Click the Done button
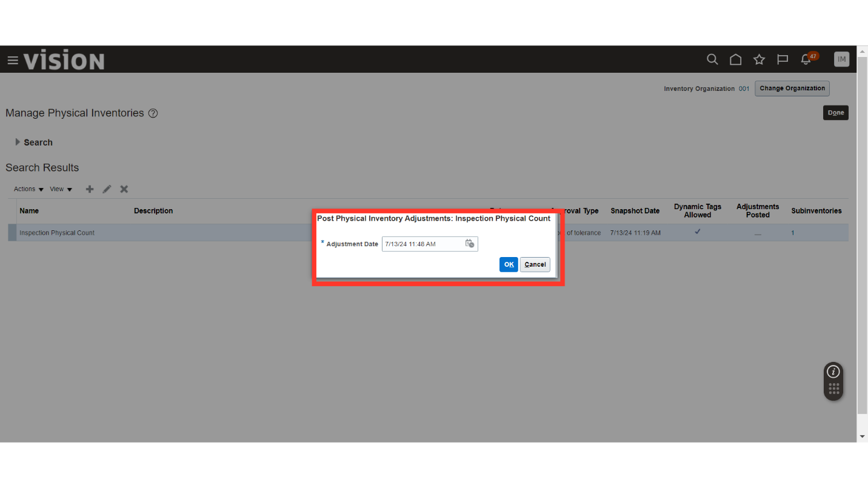Image resolution: width=868 pixels, height=488 pixels. click(836, 113)
